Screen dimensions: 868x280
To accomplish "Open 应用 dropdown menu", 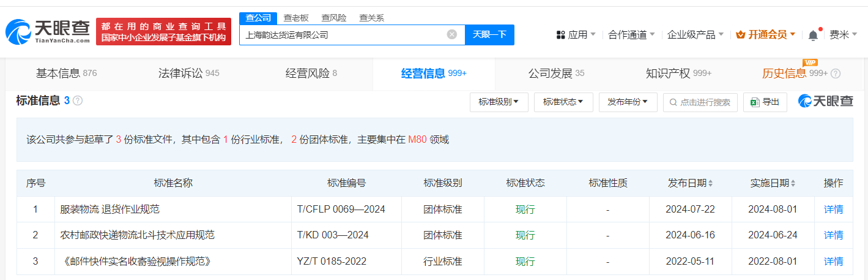I will (x=576, y=35).
